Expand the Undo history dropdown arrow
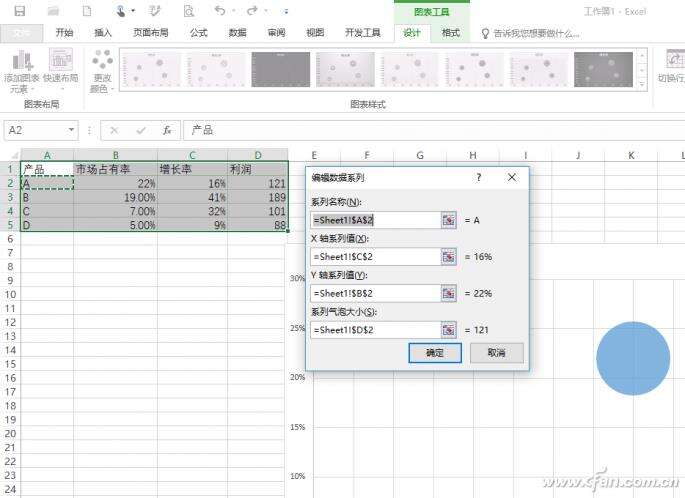The image size is (685, 498). tap(234, 11)
